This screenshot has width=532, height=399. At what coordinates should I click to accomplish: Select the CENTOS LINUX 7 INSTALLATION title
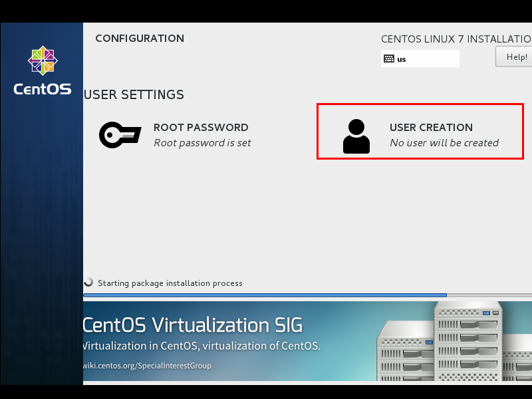coord(455,39)
